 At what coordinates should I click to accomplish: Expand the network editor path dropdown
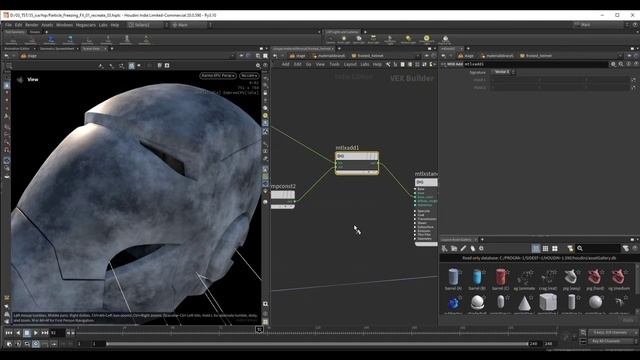click(x=418, y=56)
